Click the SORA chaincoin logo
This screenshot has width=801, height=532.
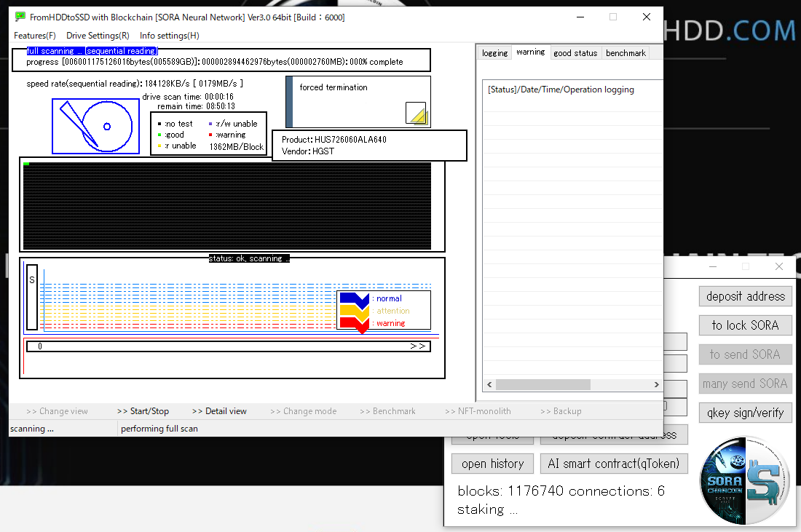(x=743, y=480)
